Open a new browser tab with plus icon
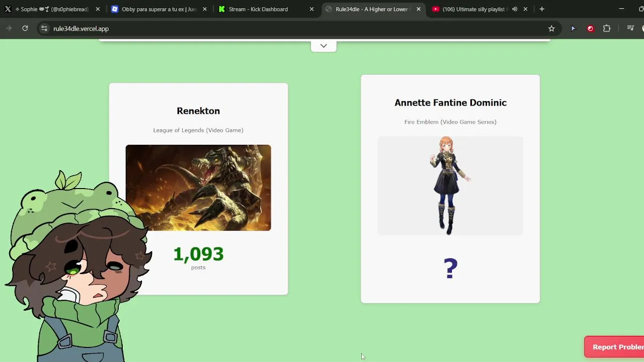The width and height of the screenshot is (644, 362). pos(542,9)
